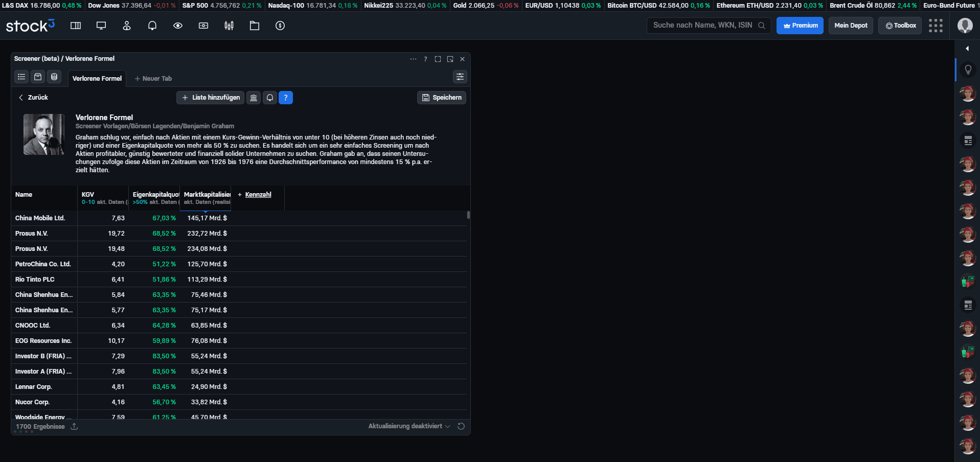Refresh results with the circular arrow icon
Viewport: 980px width, 462px height.
tap(461, 426)
